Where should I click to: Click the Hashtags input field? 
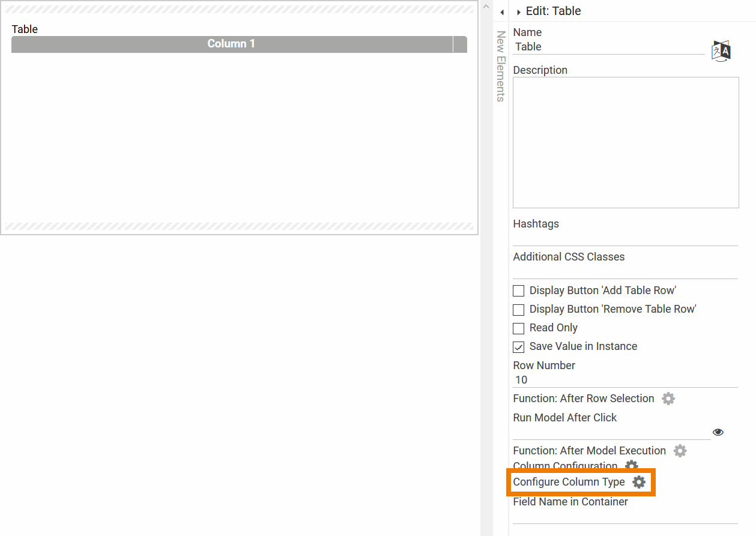(x=626, y=238)
